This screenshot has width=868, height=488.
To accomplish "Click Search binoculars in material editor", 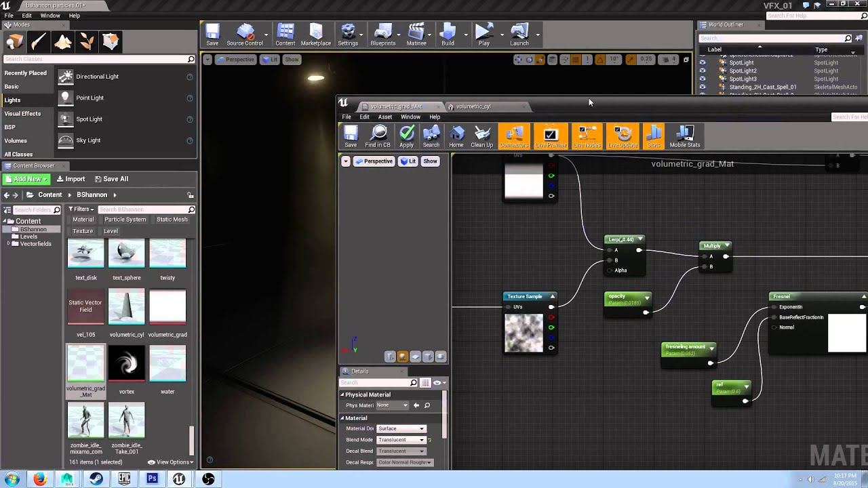I will (x=431, y=136).
